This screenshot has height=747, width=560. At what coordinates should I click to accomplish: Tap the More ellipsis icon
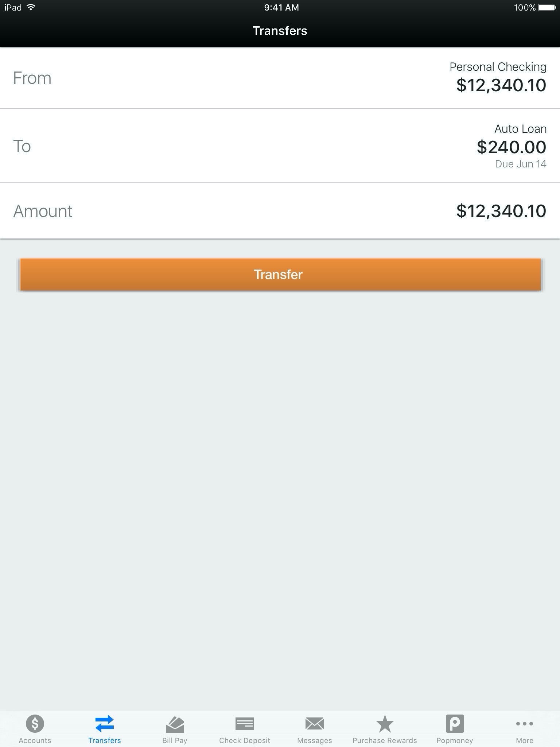click(x=524, y=723)
